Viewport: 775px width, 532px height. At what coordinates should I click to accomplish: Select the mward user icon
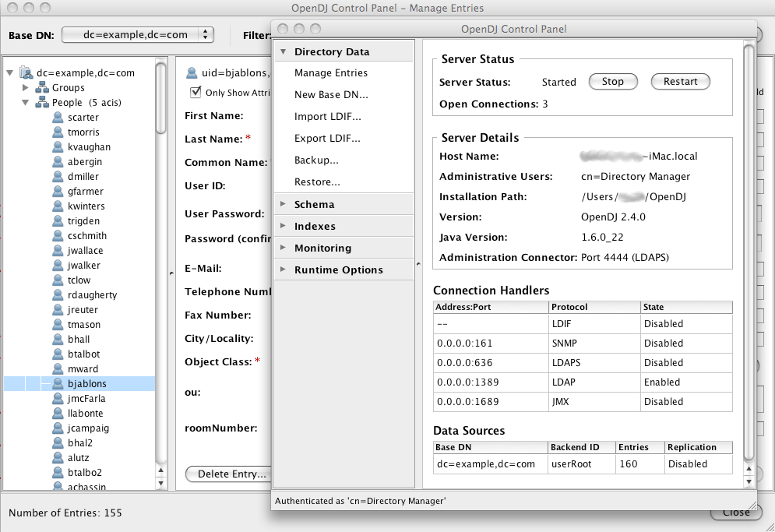[58, 369]
